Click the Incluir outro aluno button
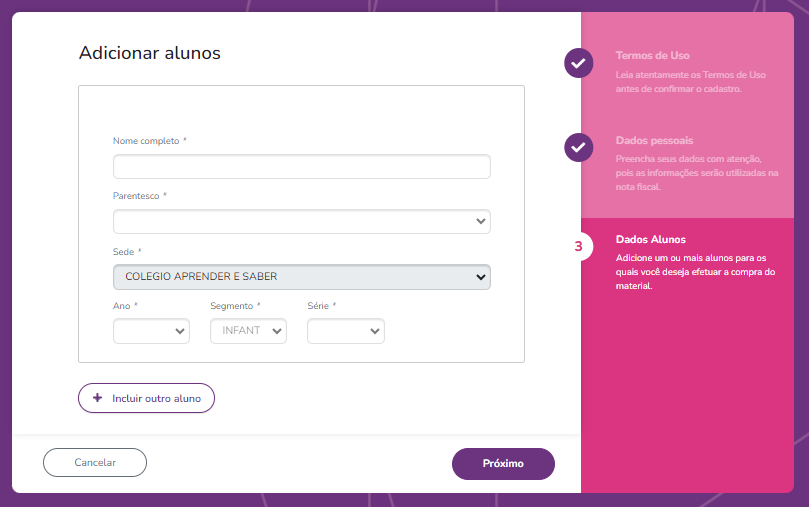The width and height of the screenshot is (809, 507). point(147,398)
